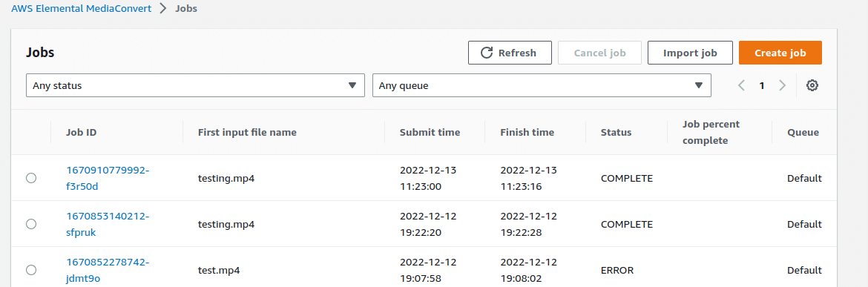This screenshot has height=287, width=868.
Task: Sort by the Job ID column header
Action: (x=82, y=133)
